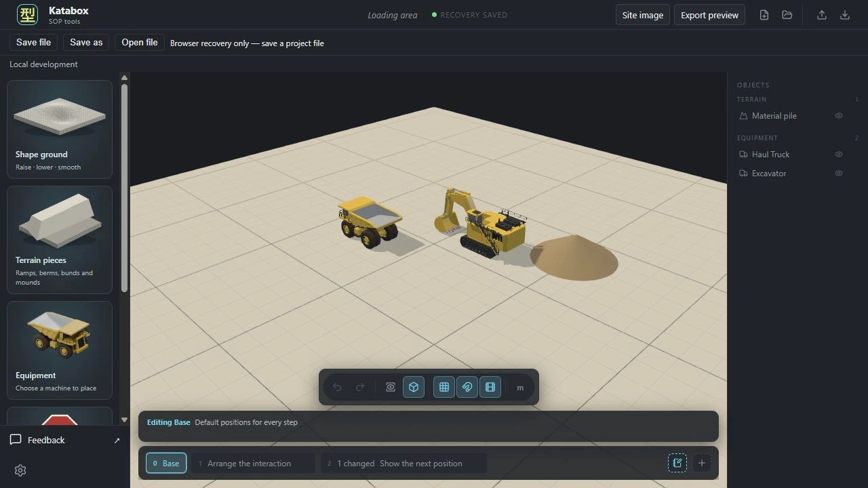This screenshot has width=868, height=488.
Task: Open the Terrain pieces card
Action: [60, 240]
